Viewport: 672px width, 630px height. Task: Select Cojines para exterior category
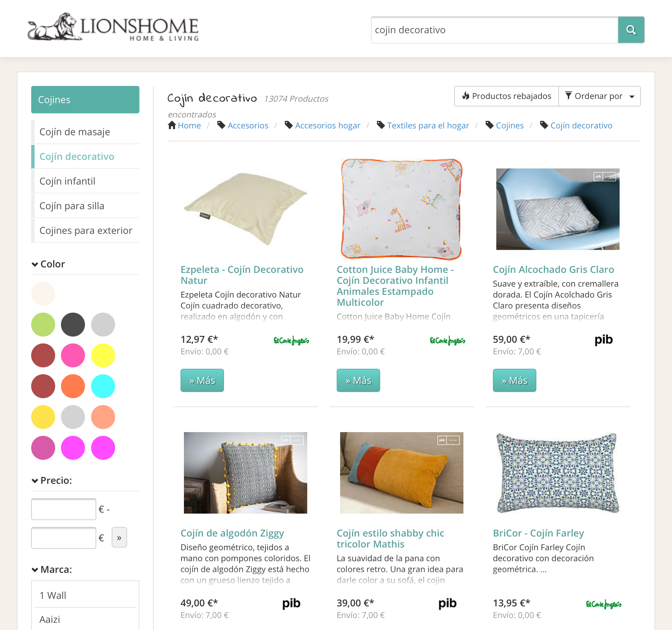85,230
